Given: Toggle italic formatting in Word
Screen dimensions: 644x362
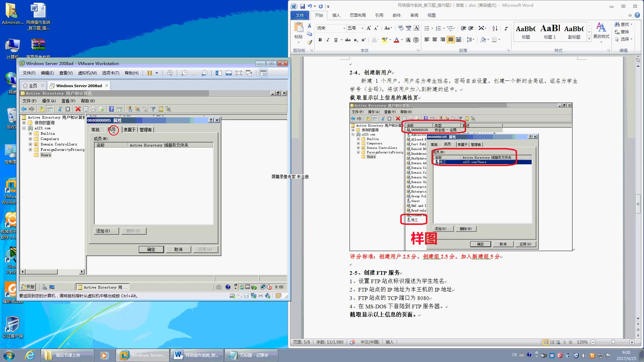Looking at the screenshot, I should [x=328, y=40].
